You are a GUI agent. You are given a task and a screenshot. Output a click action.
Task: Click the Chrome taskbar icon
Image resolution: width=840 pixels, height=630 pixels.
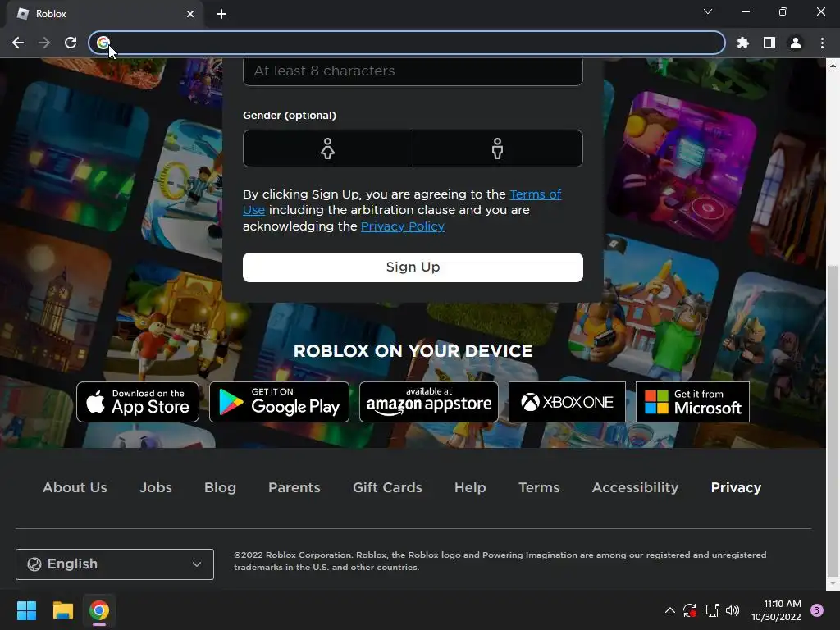(99, 610)
